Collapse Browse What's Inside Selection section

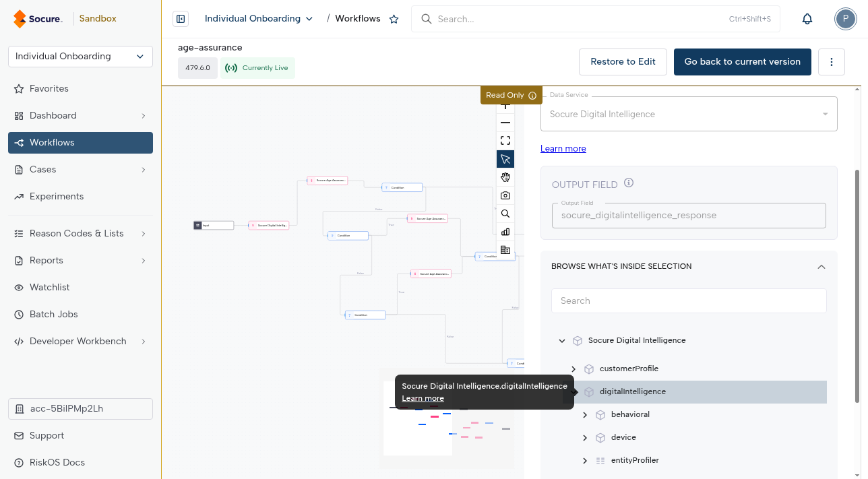click(821, 267)
